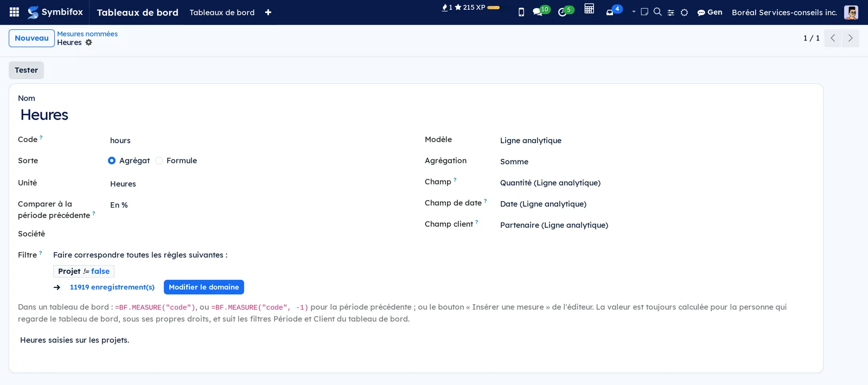The height and width of the screenshot is (385, 868).
Task: Show help tooltip for Filtre
Action: (x=41, y=253)
